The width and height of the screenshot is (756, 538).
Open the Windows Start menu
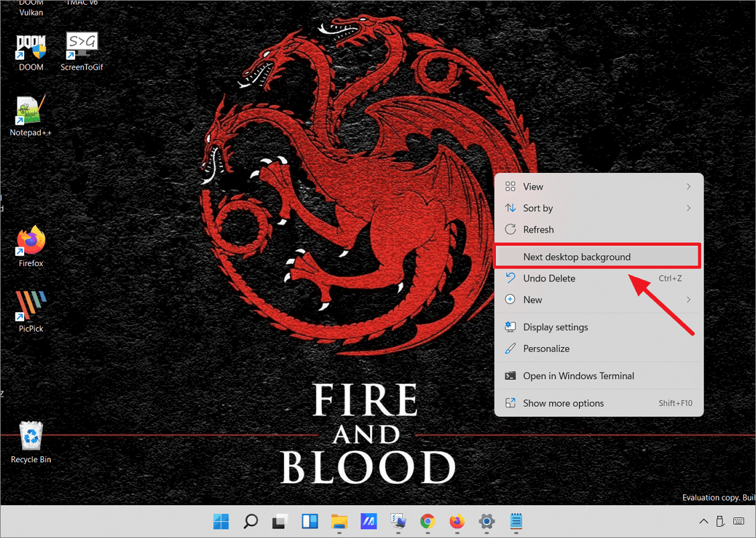click(x=220, y=521)
